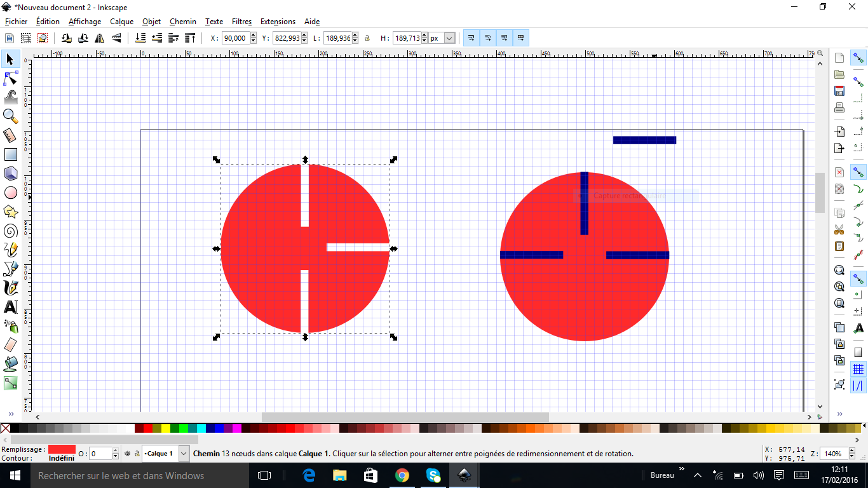Select the Gradient tool
The height and width of the screenshot is (488, 868).
pos(10,383)
